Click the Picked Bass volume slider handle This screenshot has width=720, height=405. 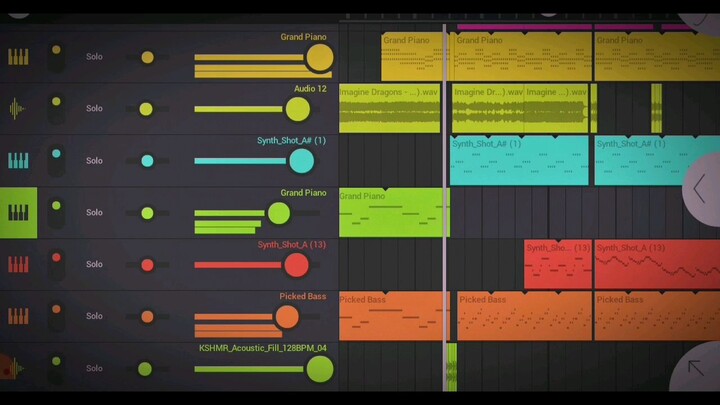(287, 317)
